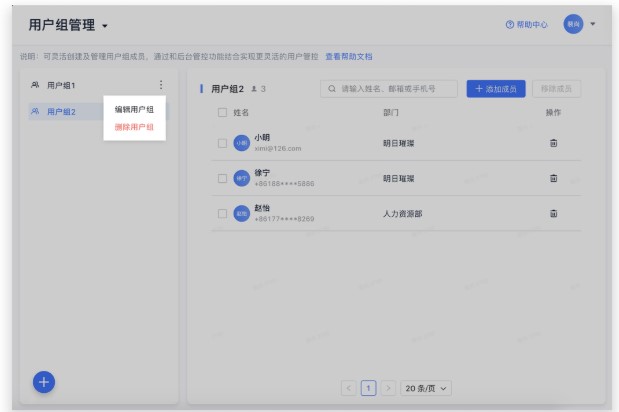Click the search magnifier icon

pyautogui.click(x=331, y=89)
